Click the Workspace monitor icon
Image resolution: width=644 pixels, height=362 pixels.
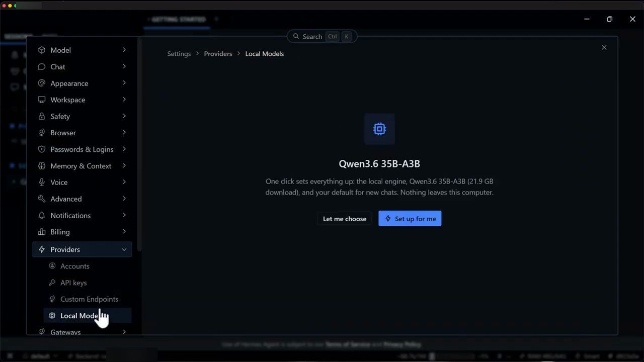coord(42,100)
